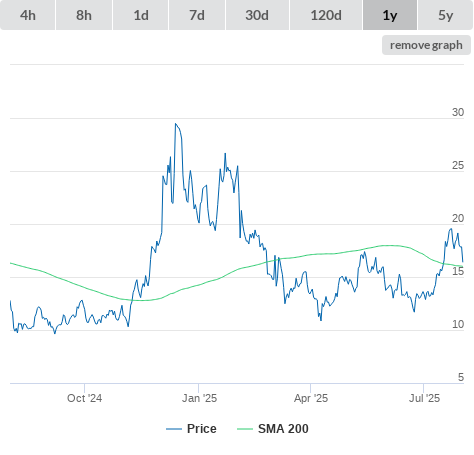This screenshot has height=455, width=474.
Task: Click the Jul '25 axis label
Action: pyautogui.click(x=424, y=398)
